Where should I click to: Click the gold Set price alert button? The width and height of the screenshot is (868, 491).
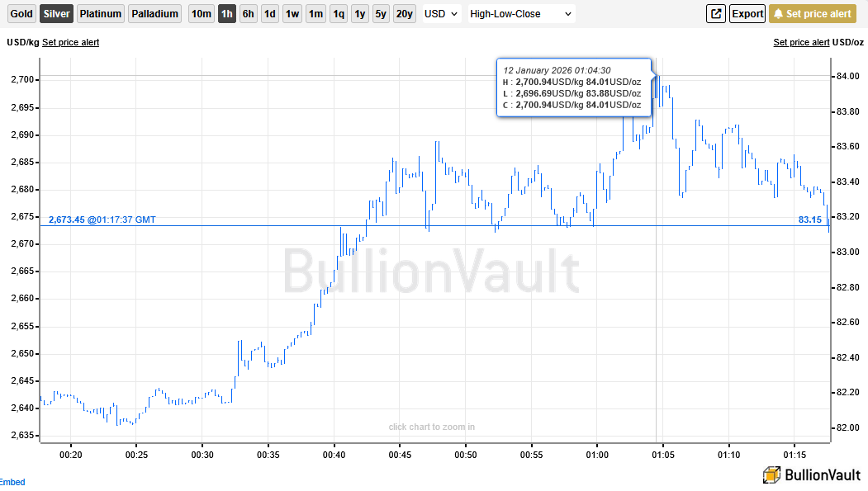[813, 14]
